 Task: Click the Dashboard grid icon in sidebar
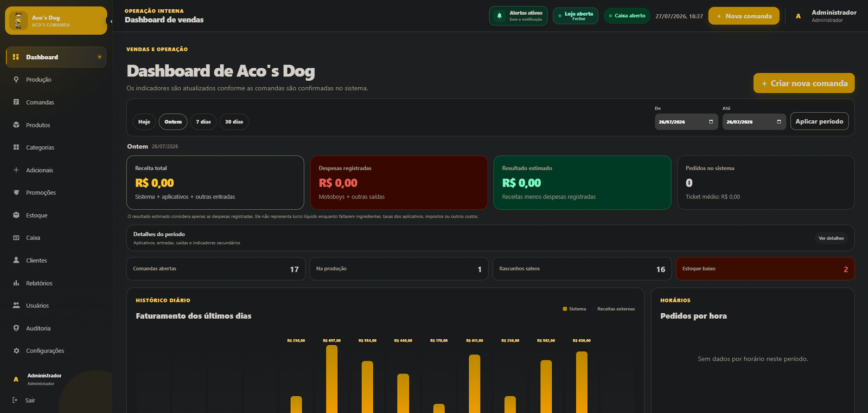coord(16,57)
